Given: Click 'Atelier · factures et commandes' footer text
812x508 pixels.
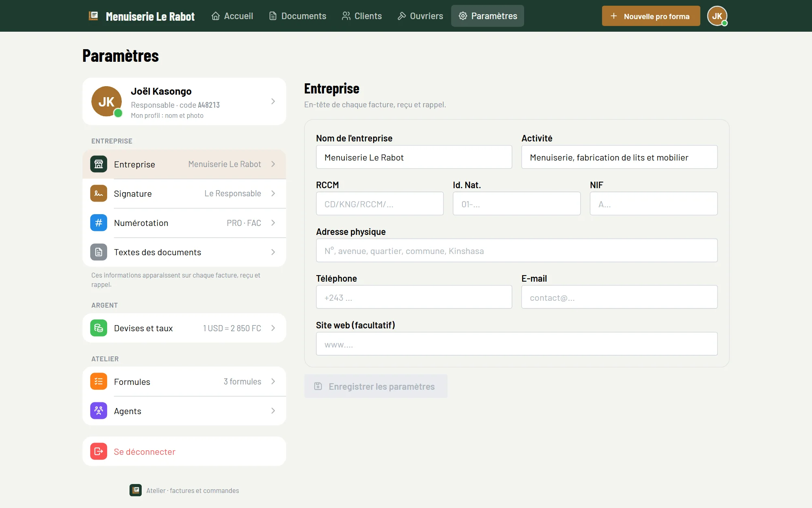Looking at the screenshot, I should pyautogui.click(x=192, y=491).
